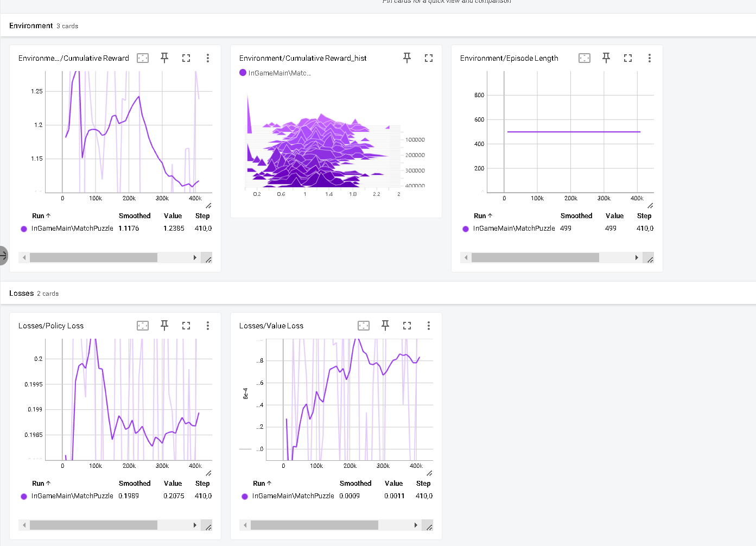Image resolution: width=756 pixels, height=546 pixels.
Task: Click value 0.0011 in Value Loss table
Action: [x=395, y=496]
